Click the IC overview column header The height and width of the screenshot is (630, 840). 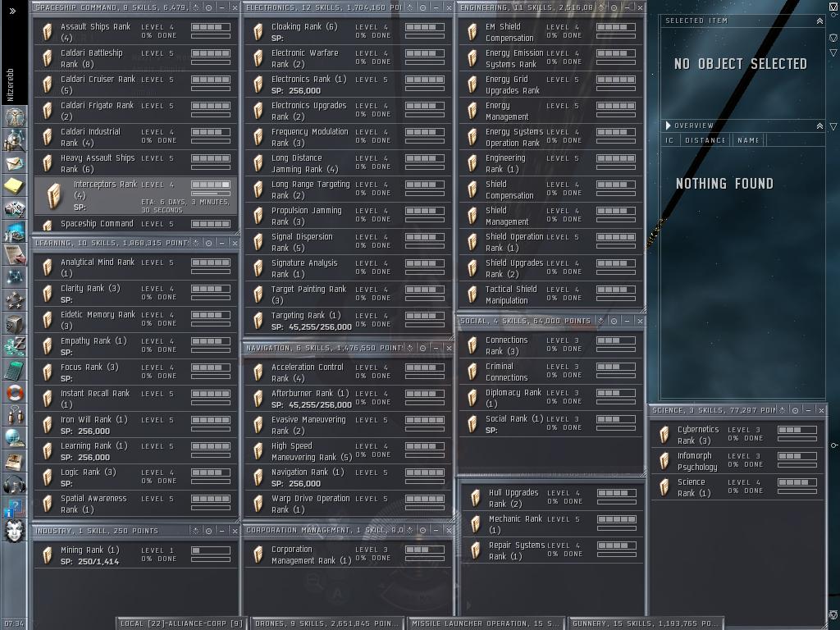pos(669,140)
